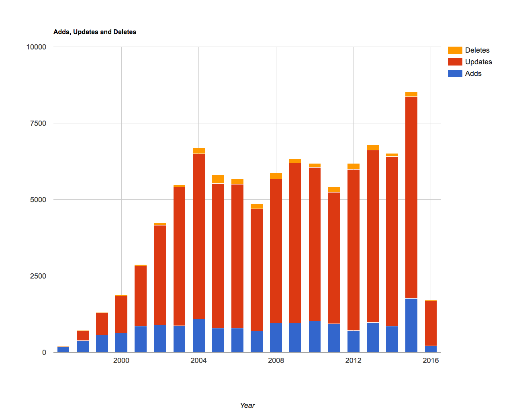Image resolution: width=513 pixels, height=420 pixels.
Task: Click the red Updates segment of the 2004 bar
Action: coord(199,236)
